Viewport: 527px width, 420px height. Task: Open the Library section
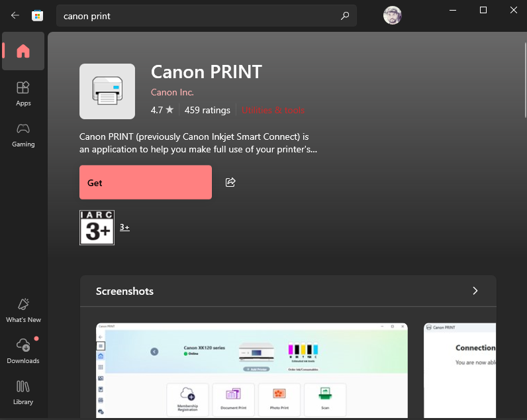click(23, 392)
